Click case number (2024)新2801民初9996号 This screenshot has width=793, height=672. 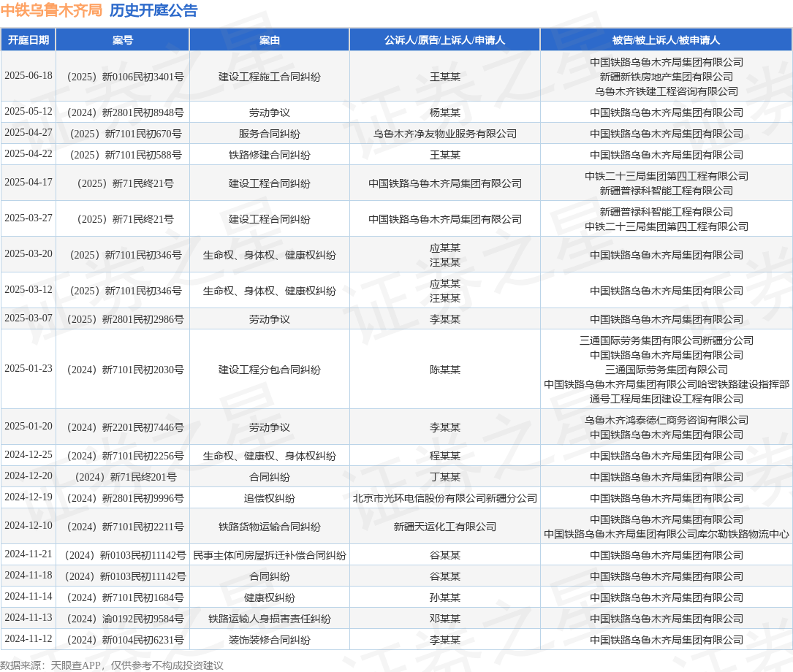[126, 498]
